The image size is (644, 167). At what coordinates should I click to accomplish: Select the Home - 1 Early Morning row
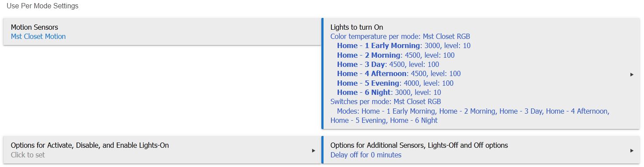[x=404, y=46]
